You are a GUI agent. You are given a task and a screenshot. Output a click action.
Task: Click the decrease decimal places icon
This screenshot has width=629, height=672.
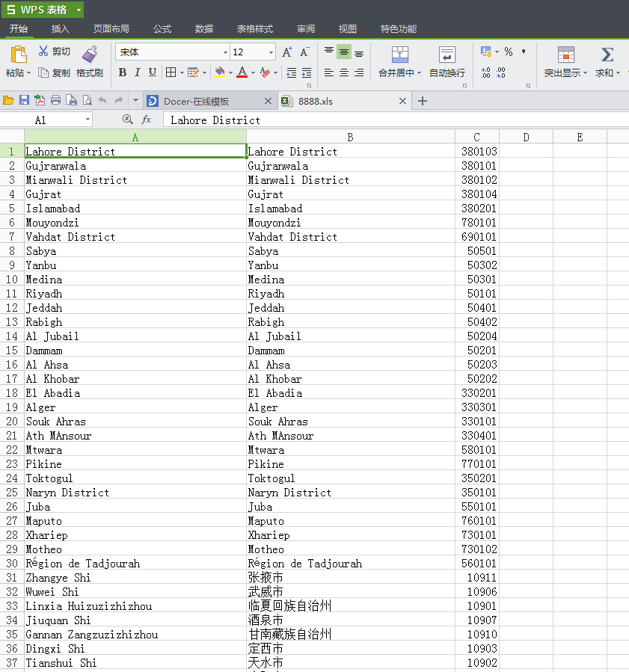(501, 73)
